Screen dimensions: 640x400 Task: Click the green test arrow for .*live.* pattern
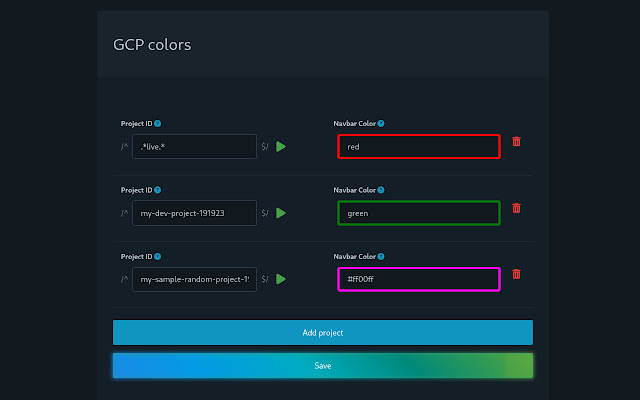point(281,147)
